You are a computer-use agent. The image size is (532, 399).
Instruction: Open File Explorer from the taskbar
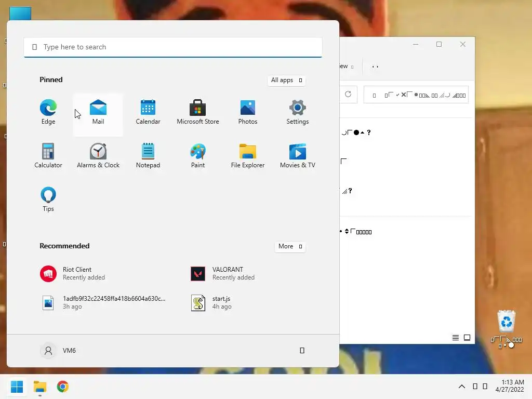(x=39, y=387)
